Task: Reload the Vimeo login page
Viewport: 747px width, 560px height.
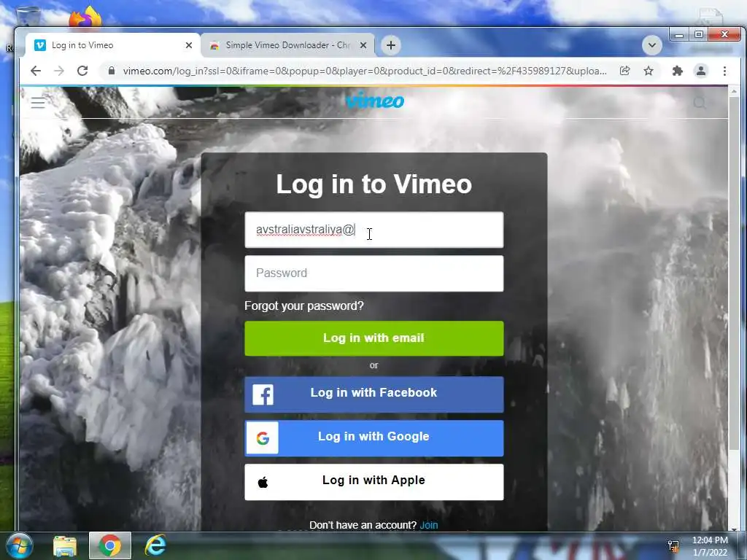Action: coord(82,71)
